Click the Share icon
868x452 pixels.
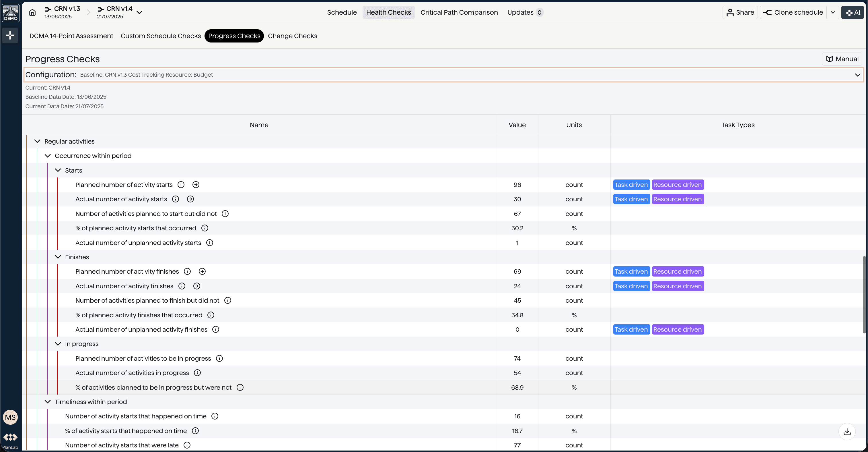tap(730, 12)
